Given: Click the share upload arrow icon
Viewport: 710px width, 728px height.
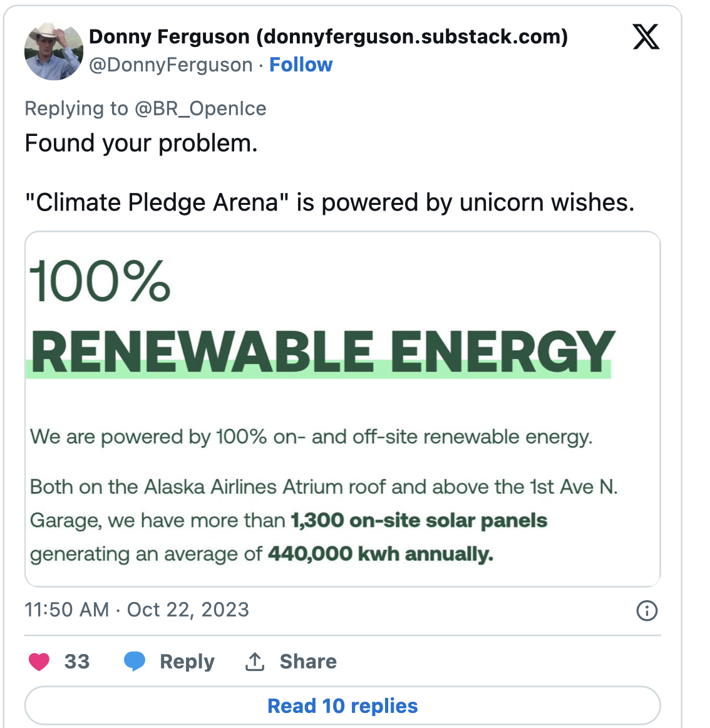Looking at the screenshot, I should pyautogui.click(x=255, y=662).
